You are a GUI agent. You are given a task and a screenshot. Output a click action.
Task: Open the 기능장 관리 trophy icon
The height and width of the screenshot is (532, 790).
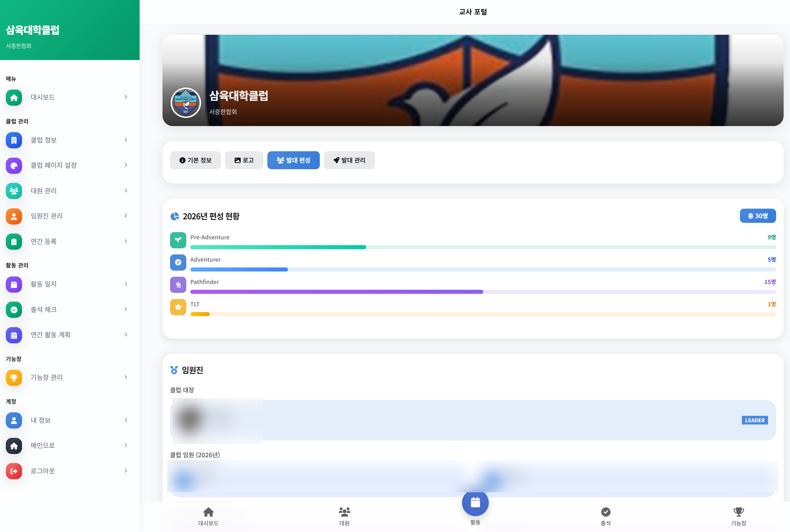(14, 378)
